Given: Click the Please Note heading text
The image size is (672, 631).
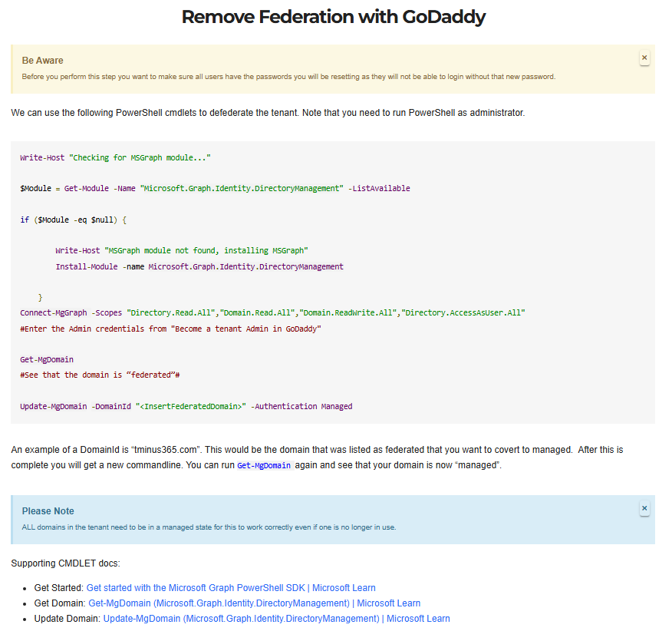Looking at the screenshot, I should [48, 511].
